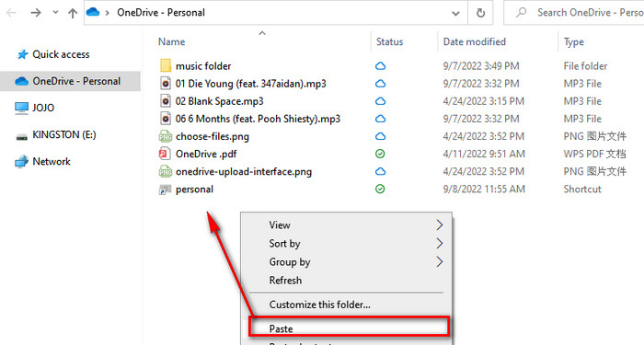Viewport: 644px width, 345px height.
Task: Open JOJO computer in sidebar
Action: [43, 108]
